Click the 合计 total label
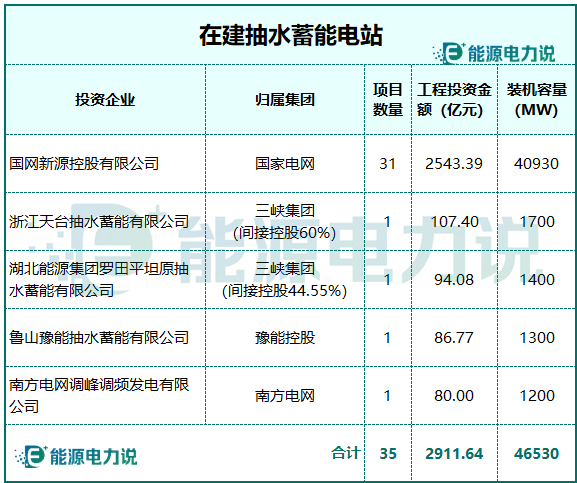 [345, 453]
